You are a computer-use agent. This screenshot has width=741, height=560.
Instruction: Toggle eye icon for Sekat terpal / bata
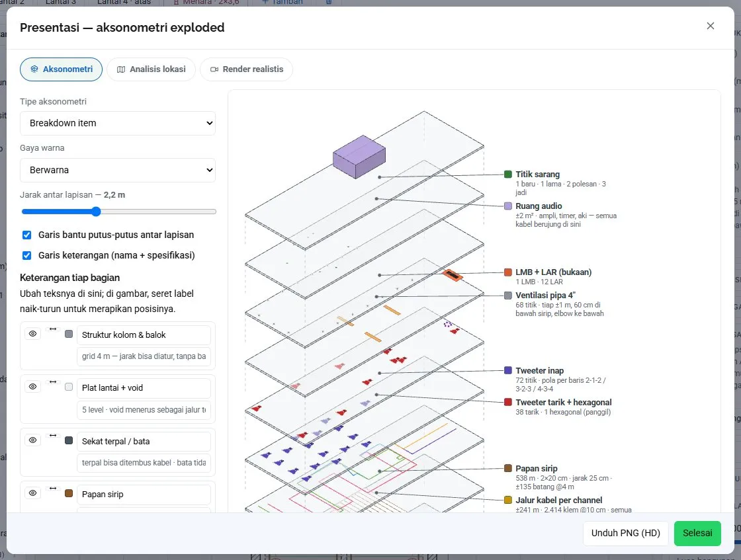tap(32, 440)
